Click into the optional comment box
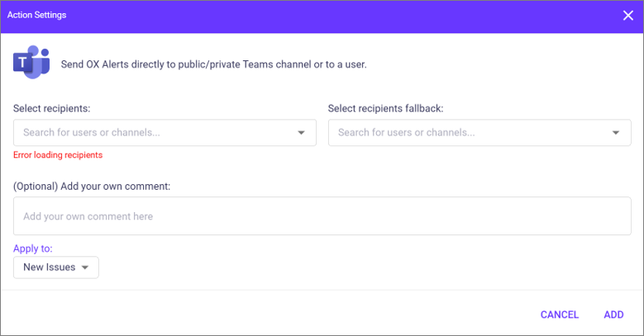Screen dimensions: 644x336 click(x=322, y=215)
